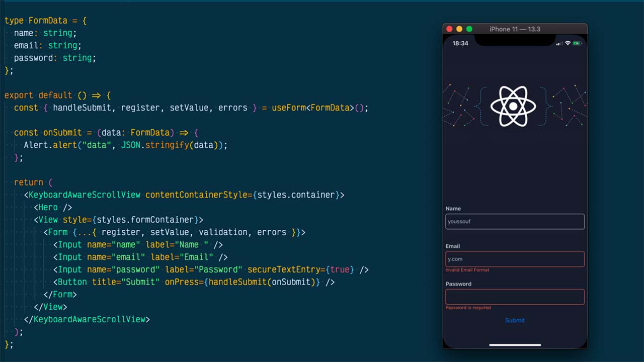Click the iPhone 11 — 13.3 title bar
644x362 pixels.
[x=515, y=29]
